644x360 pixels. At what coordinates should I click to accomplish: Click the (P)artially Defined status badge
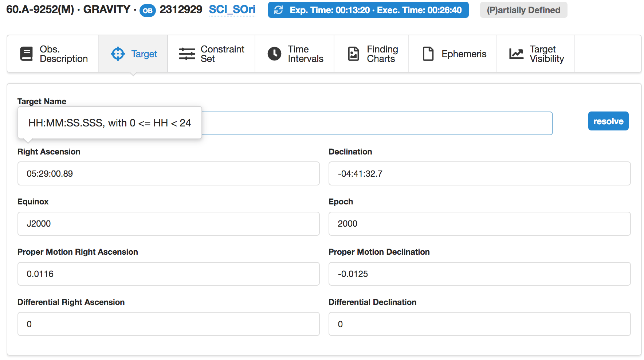(523, 10)
